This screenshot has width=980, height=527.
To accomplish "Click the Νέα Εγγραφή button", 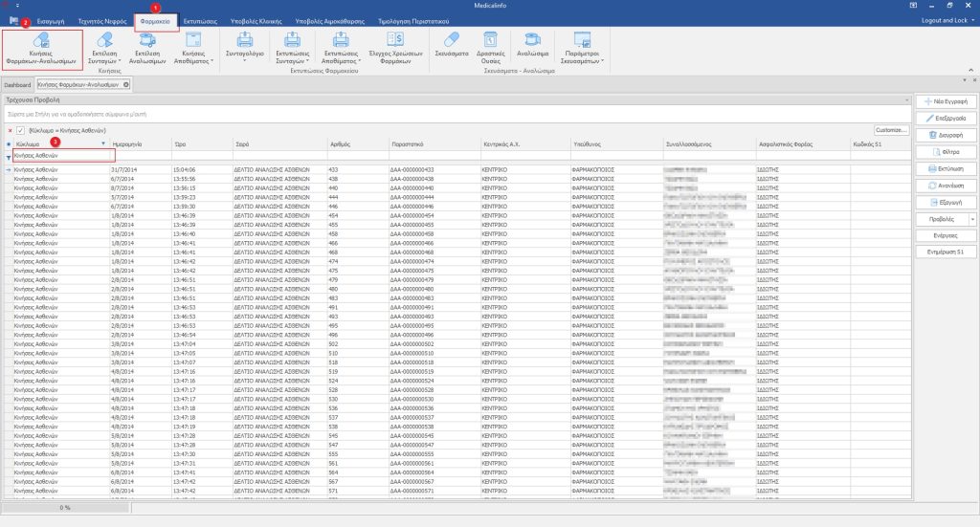I will (944, 100).
